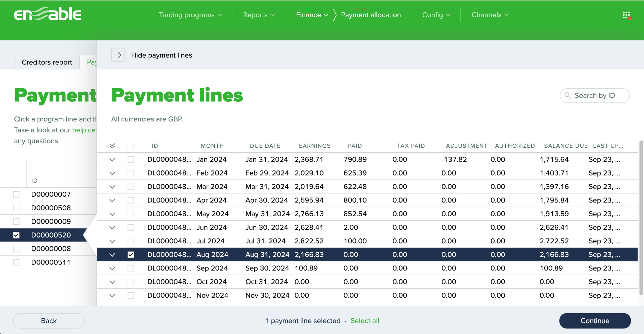Image resolution: width=644 pixels, height=334 pixels.
Task: Toggle the select-all payment lines checkbox
Action: point(131,146)
